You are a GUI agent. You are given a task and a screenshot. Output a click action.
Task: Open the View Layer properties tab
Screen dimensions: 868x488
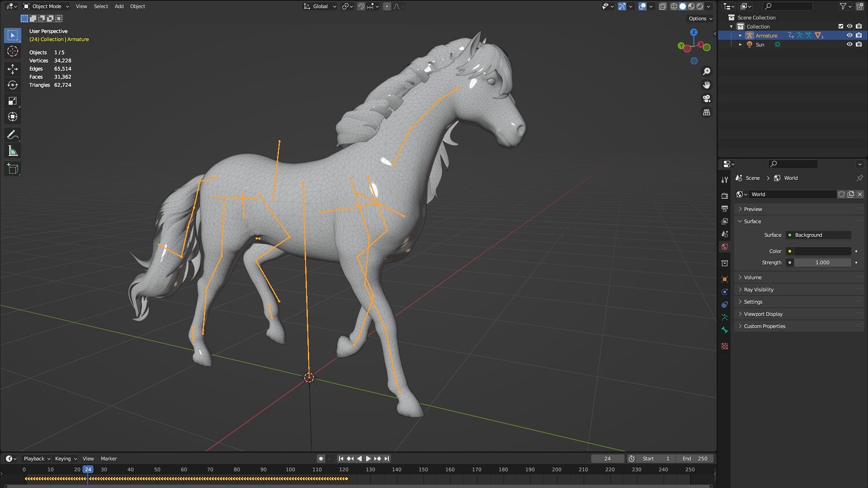724,221
